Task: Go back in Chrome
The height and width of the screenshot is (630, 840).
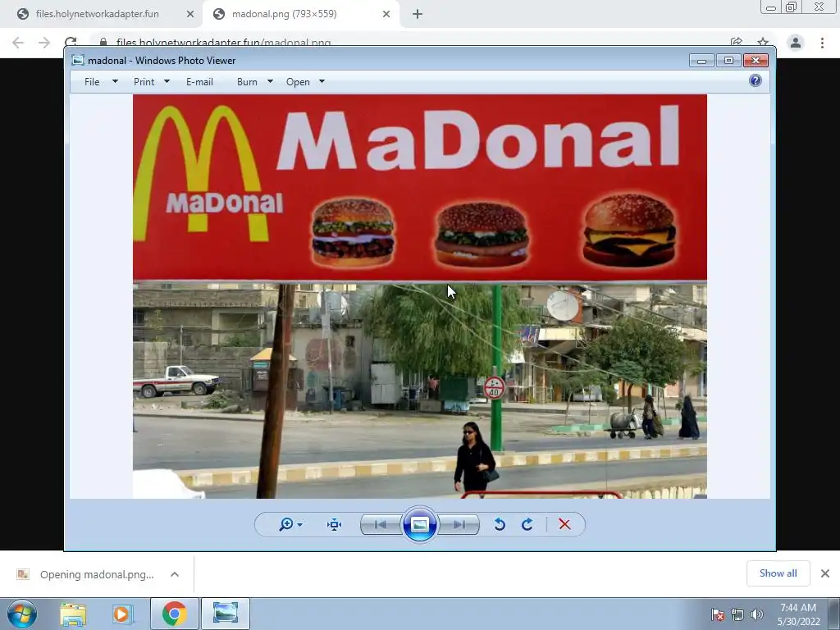Action: (18, 43)
